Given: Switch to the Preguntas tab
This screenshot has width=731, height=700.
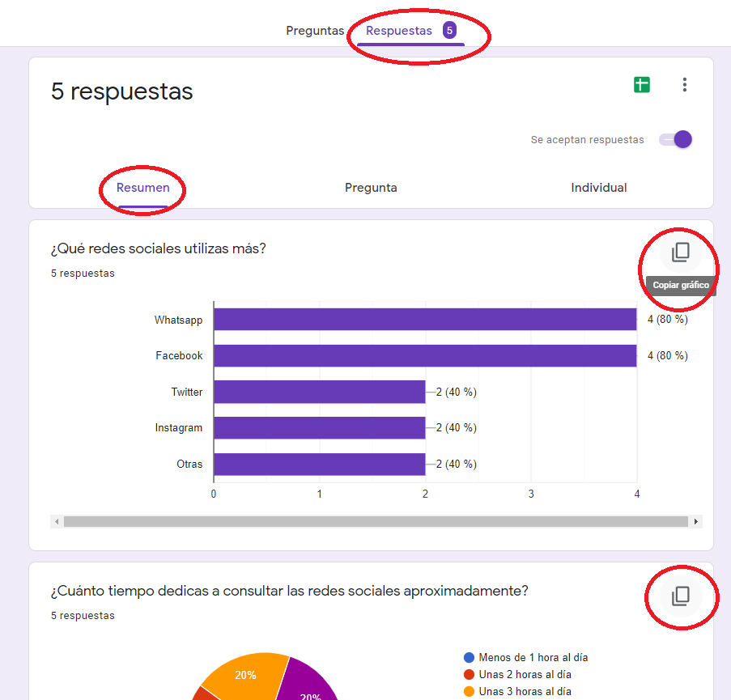Looking at the screenshot, I should (315, 30).
